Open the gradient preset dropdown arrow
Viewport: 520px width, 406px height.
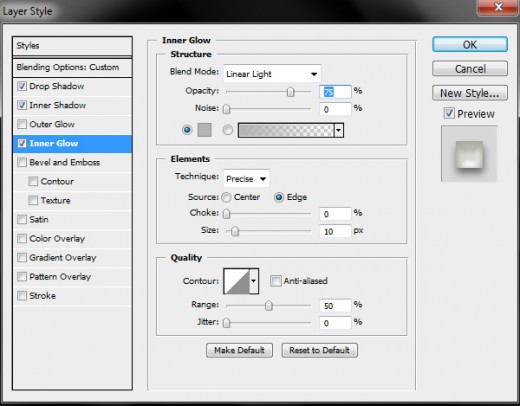pyautogui.click(x=339, y=130)
